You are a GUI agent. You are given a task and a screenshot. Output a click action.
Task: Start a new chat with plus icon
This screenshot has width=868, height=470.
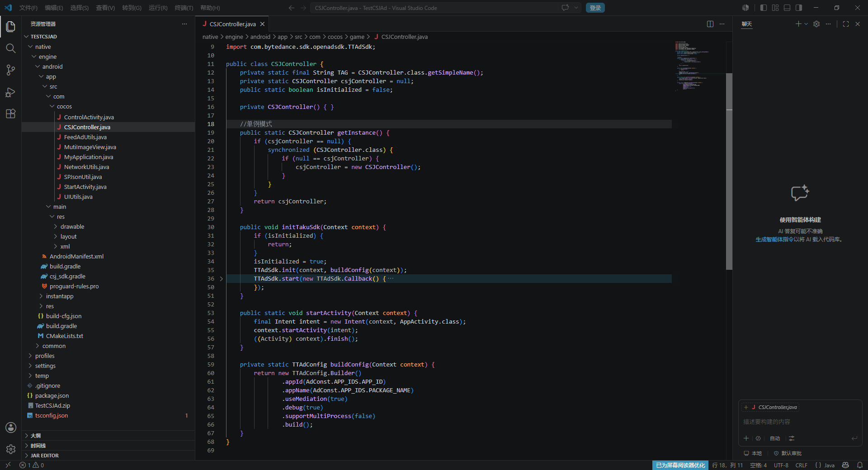click(798, 24)
